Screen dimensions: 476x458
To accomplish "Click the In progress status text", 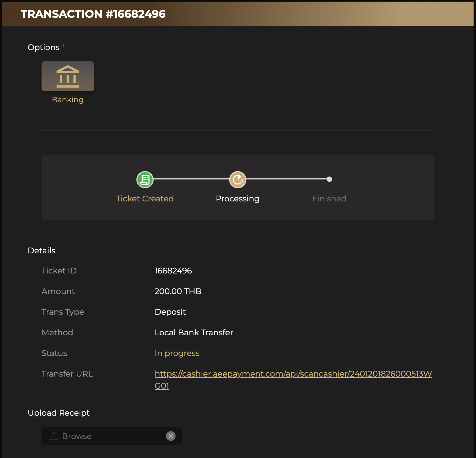I will [x=177, y=353].
